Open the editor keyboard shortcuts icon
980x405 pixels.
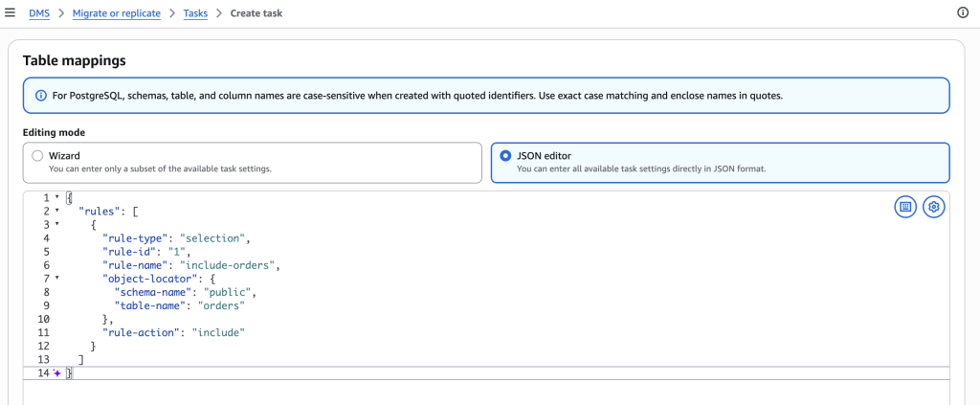905,207
